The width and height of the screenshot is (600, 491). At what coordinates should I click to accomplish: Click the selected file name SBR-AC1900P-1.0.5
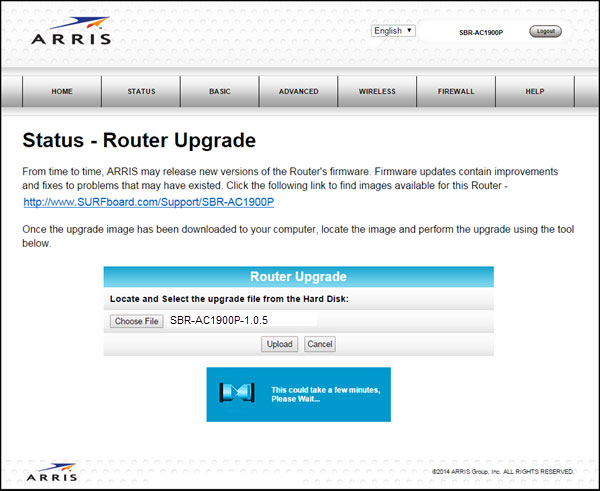click(219, 321)
